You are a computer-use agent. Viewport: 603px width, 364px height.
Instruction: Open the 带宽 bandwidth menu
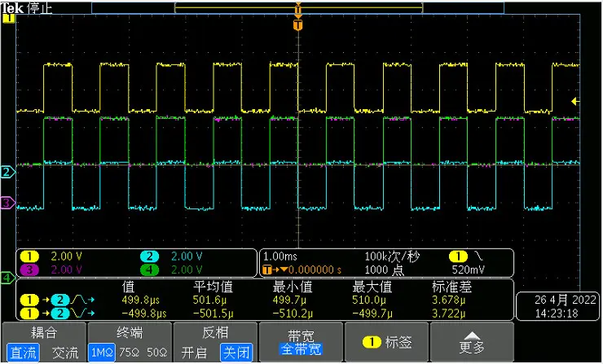pyautogui.click(x=301, y=342)
